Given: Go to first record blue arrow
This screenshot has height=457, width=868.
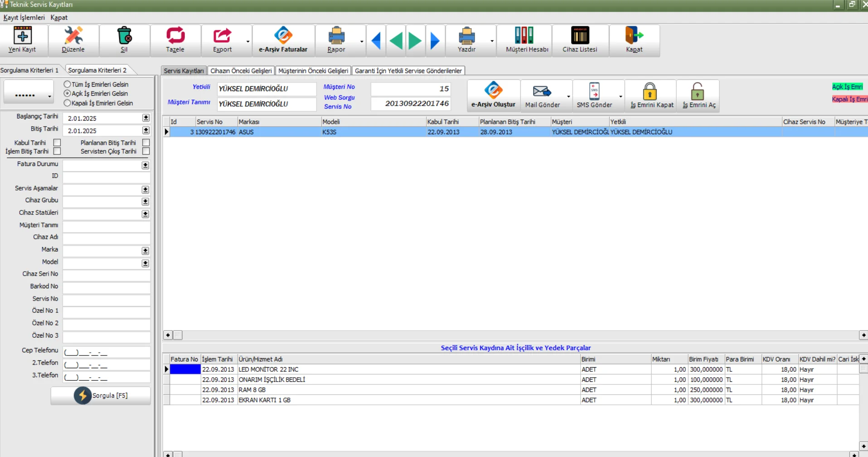Looking at the screenshot, I should pyautogui.click(x=376, y=41).
